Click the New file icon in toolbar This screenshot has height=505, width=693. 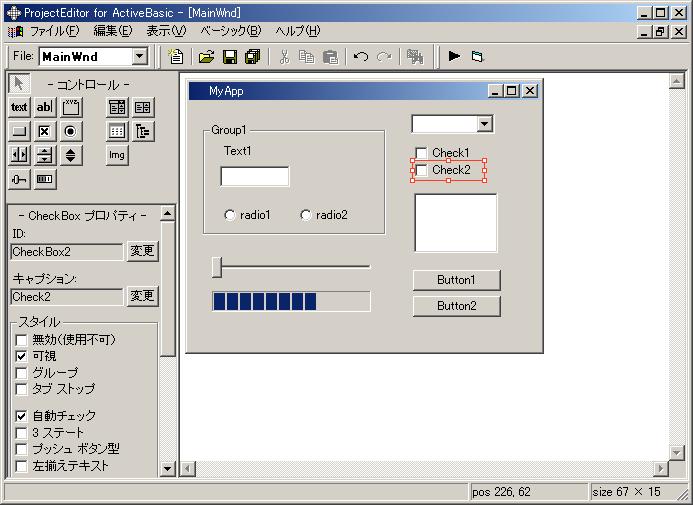click(x=176, y=57)
